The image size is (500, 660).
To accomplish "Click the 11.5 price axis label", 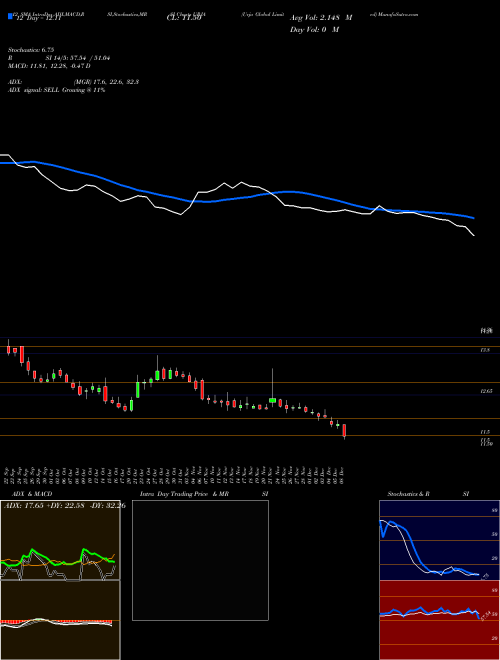I will coord(485,432).
